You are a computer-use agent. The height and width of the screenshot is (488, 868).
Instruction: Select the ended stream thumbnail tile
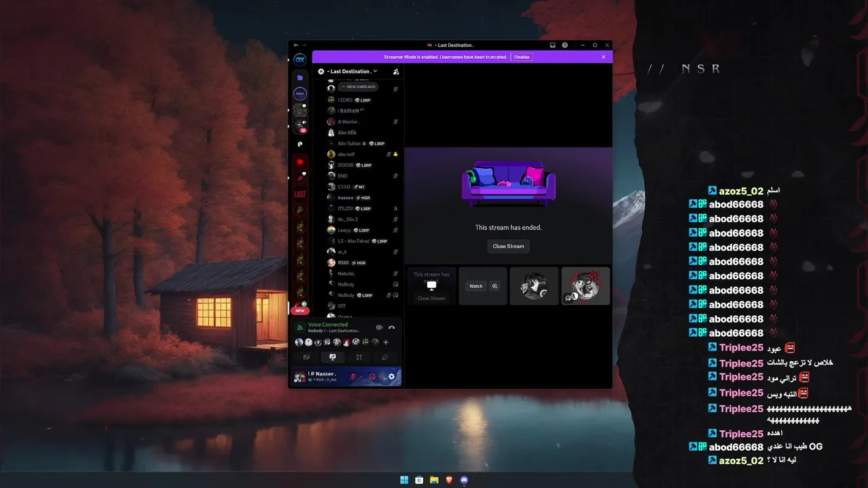[431, 286]
